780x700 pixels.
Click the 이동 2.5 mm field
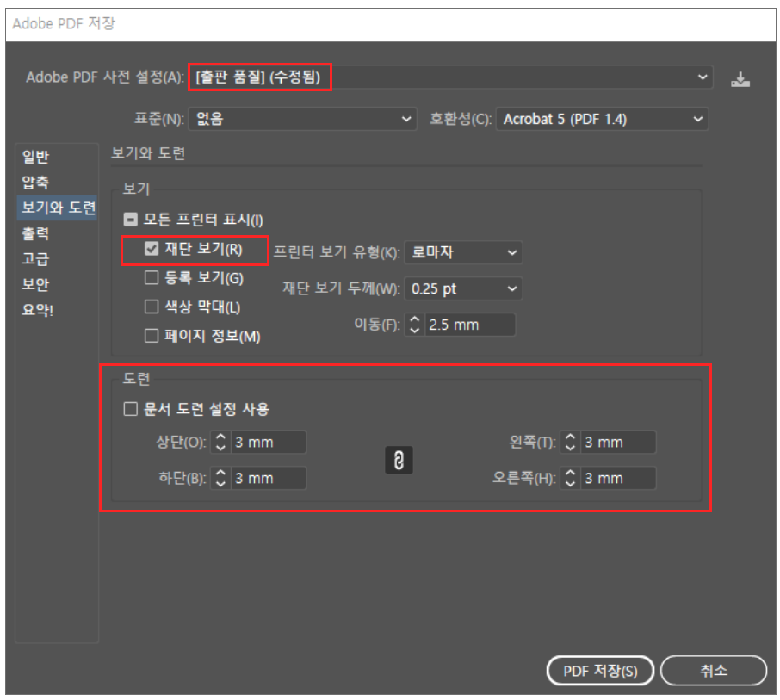(469, 325)
